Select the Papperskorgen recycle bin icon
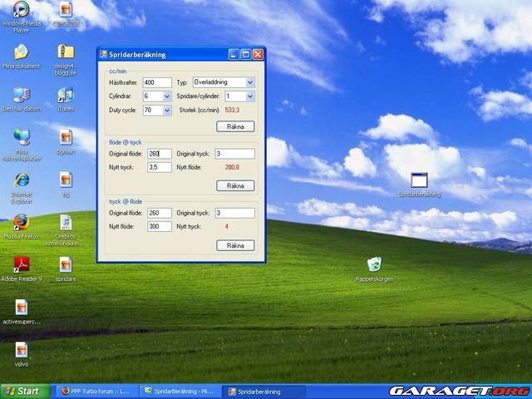 coord(374,265)
